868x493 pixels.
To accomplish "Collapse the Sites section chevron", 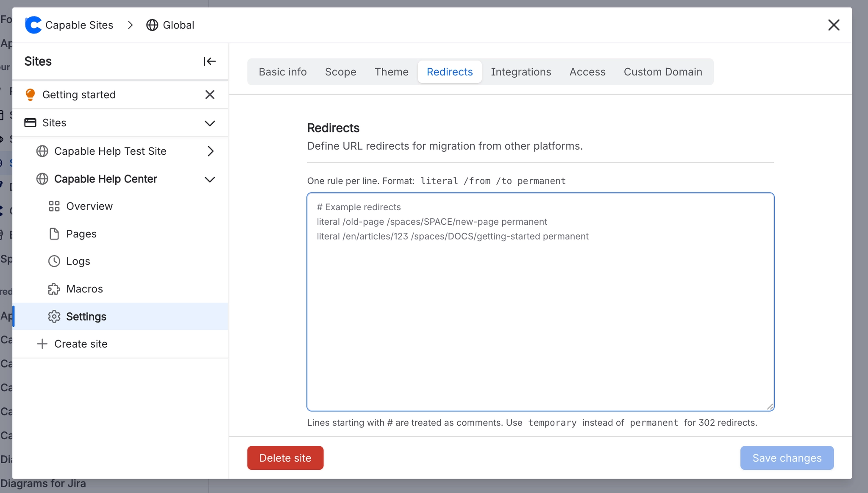I will [x=210, y=123].
